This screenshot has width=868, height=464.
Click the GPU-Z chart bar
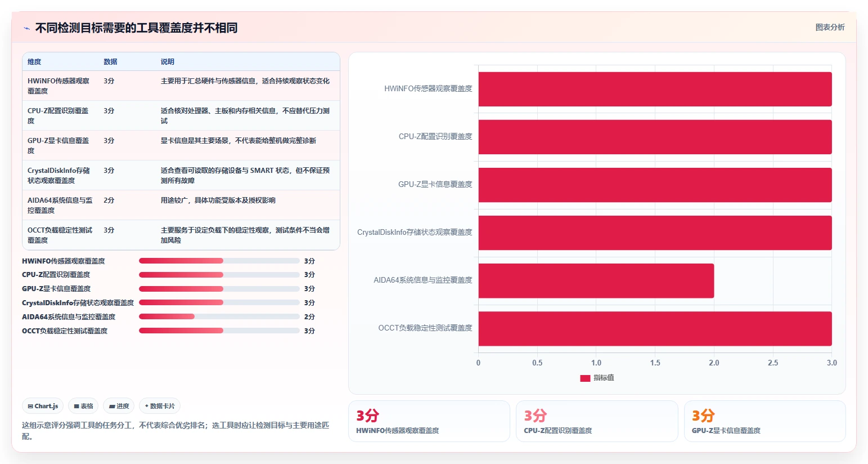click(x=655, y=185)
